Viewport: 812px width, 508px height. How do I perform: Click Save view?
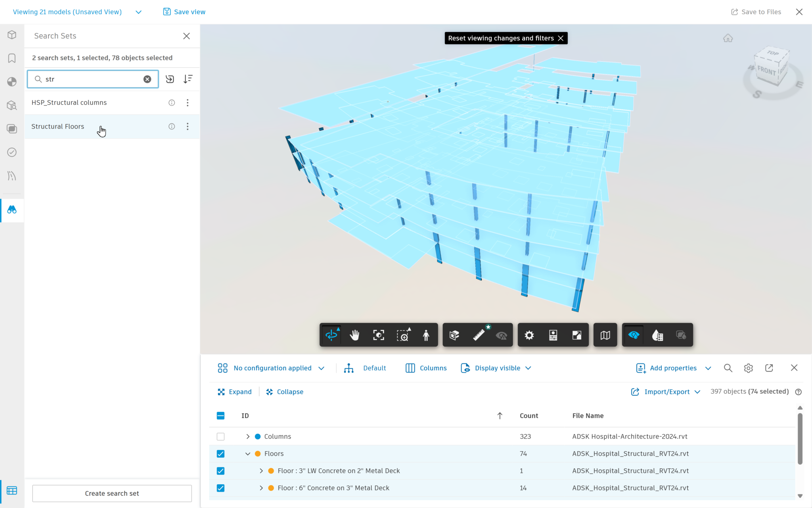click(x=184, y=12)
